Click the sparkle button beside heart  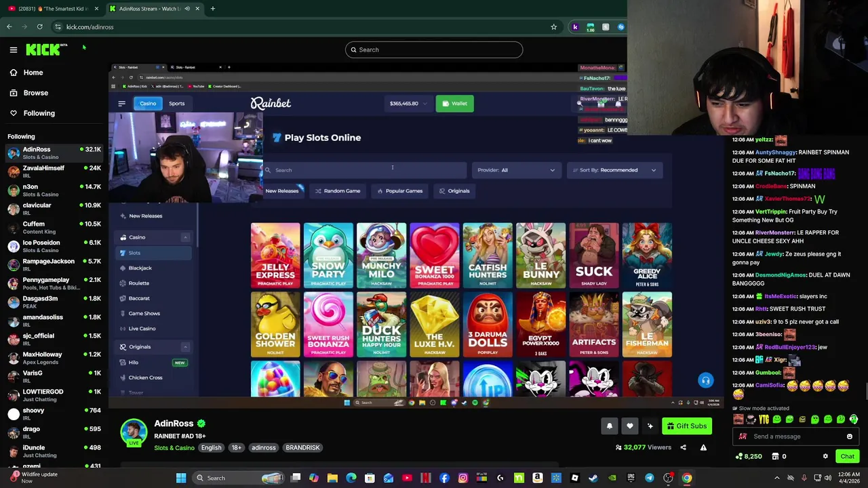click(650, 426)
